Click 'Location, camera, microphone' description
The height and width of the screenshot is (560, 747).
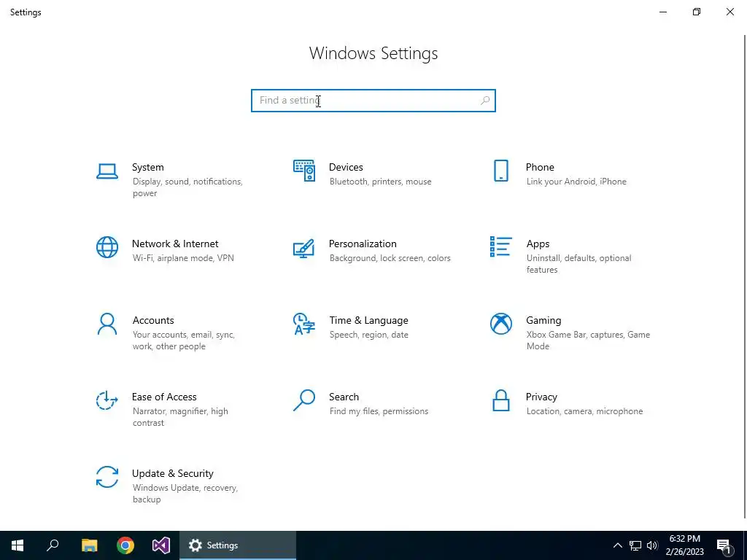click(x=584, y=411)
